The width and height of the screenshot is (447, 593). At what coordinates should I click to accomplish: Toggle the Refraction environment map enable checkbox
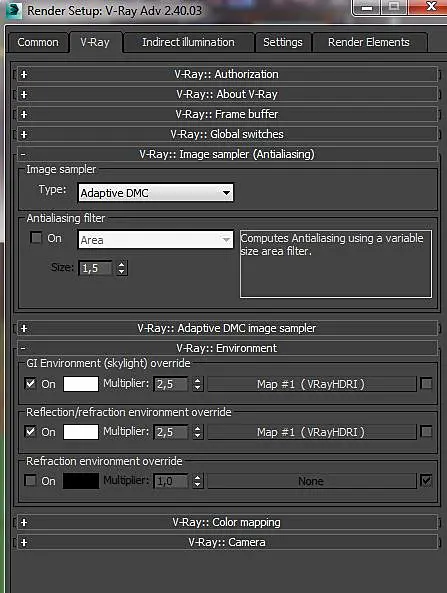tap(426, 481)
